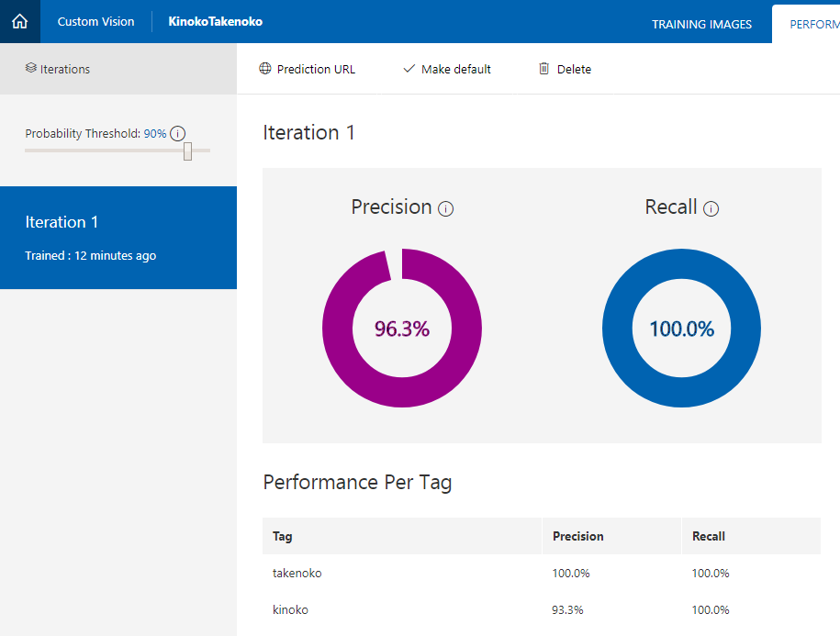Click the Delete iteration button
Image resolution: width=840 pixels, height=636 pixels.
coord(574,69)
